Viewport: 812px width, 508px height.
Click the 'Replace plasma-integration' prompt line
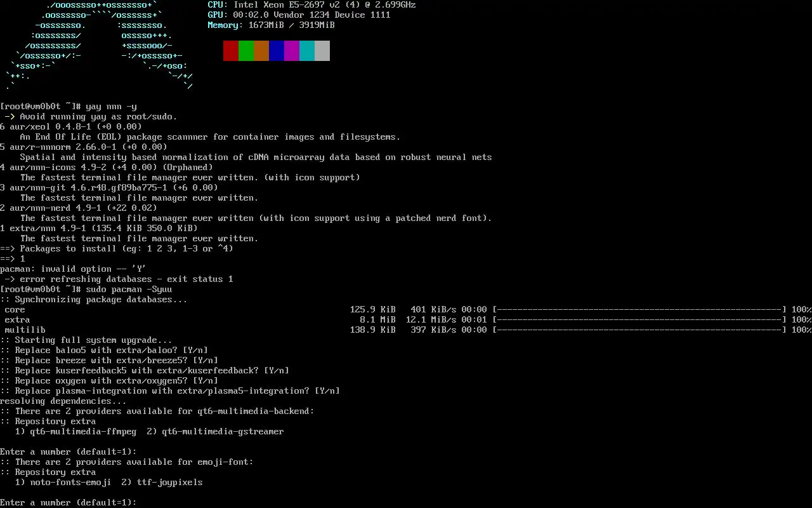point(170,391)
